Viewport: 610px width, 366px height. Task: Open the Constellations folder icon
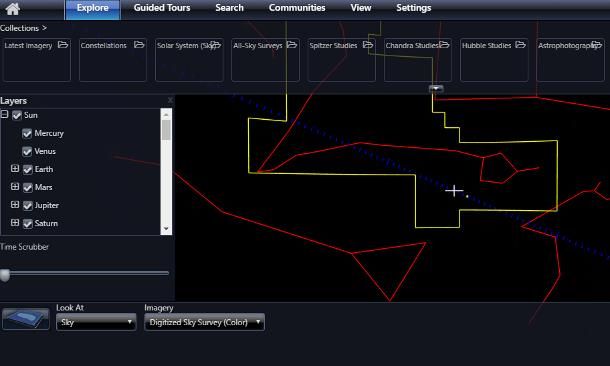[x=139, y=45]
